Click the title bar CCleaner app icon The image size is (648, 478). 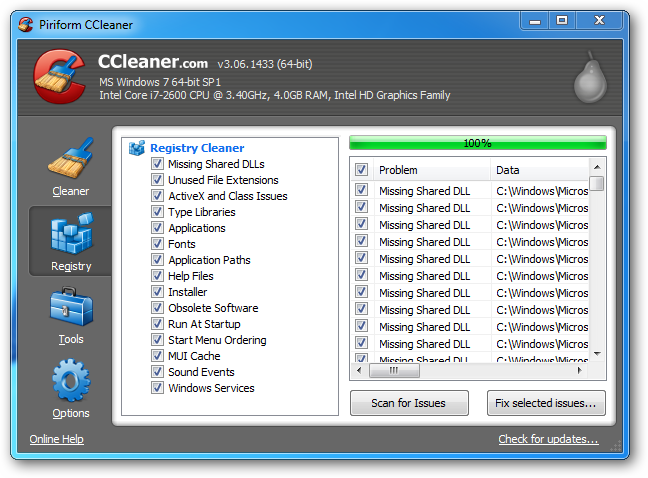[x=26, y=24]
